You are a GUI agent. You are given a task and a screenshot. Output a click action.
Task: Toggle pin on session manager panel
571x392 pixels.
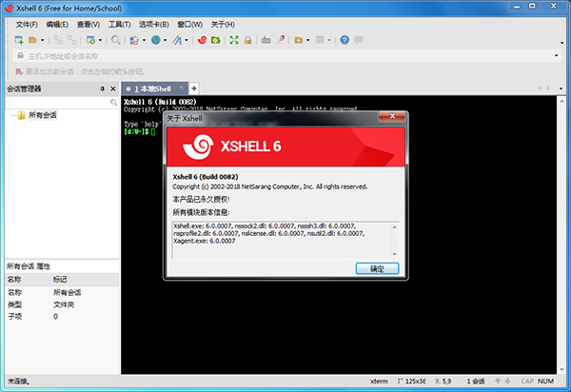pyautogui.click(x=103, y=88)
